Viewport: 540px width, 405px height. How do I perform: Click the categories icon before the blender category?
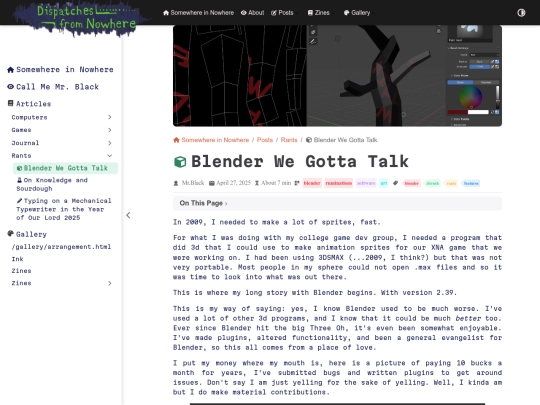pyautogui.click(x=297, y=183)
